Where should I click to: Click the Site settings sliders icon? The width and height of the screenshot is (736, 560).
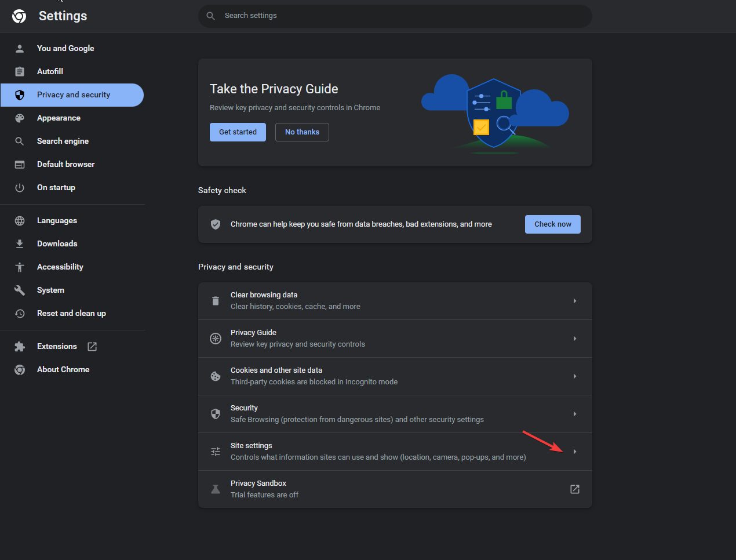coord(216,452)
